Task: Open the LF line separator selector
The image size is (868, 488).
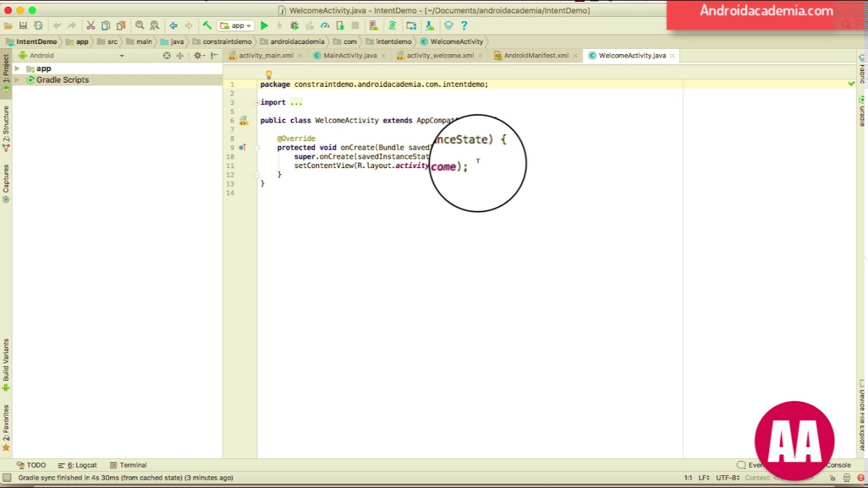Action: click(x=704, y=478)
